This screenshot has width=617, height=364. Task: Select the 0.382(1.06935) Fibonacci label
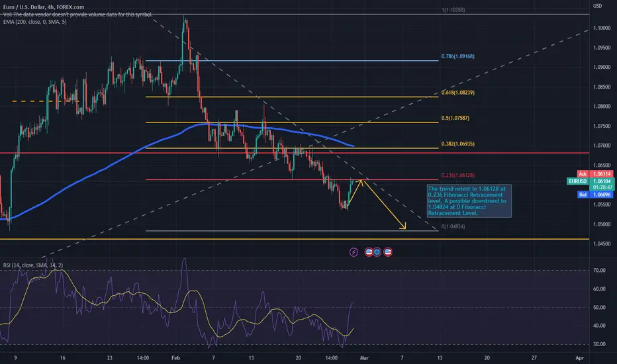(x=457, y=144)
